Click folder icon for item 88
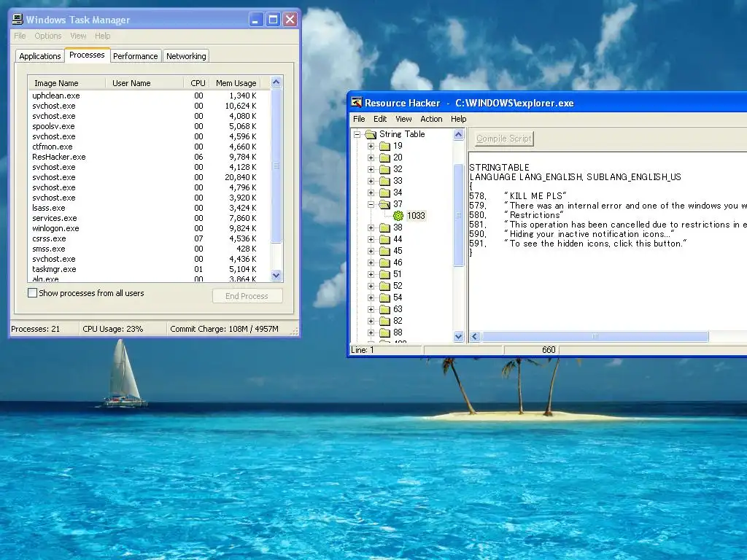Screen dimensions: 747x560 tap(385, 332)
